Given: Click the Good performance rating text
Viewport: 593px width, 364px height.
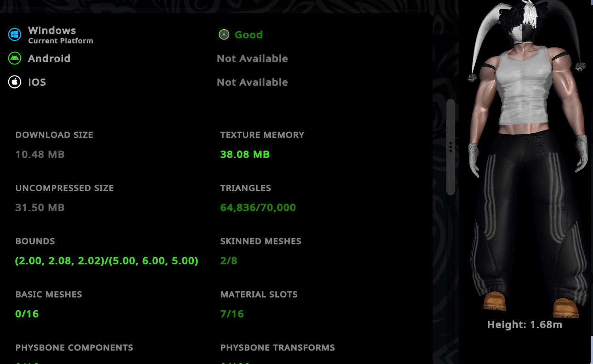Looking at the screenshot, I should click(x=248, y=35).
